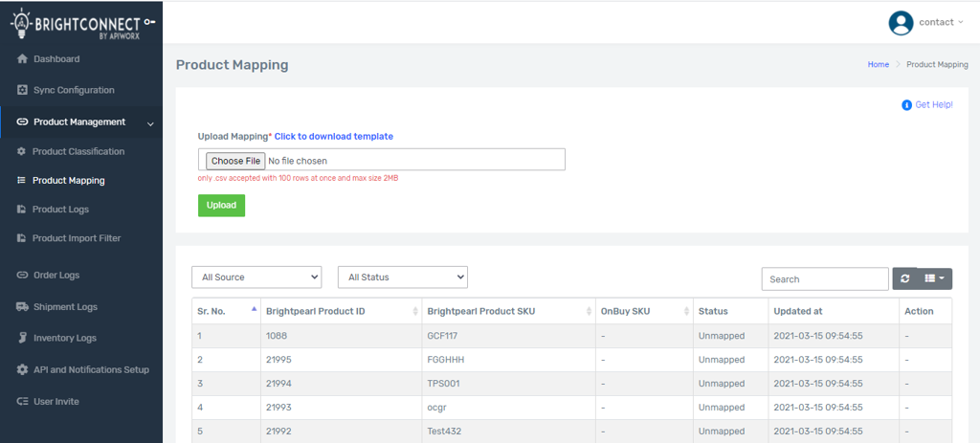
Task: Click the Shipment Logs truck icon
Action: coord(23,307)
